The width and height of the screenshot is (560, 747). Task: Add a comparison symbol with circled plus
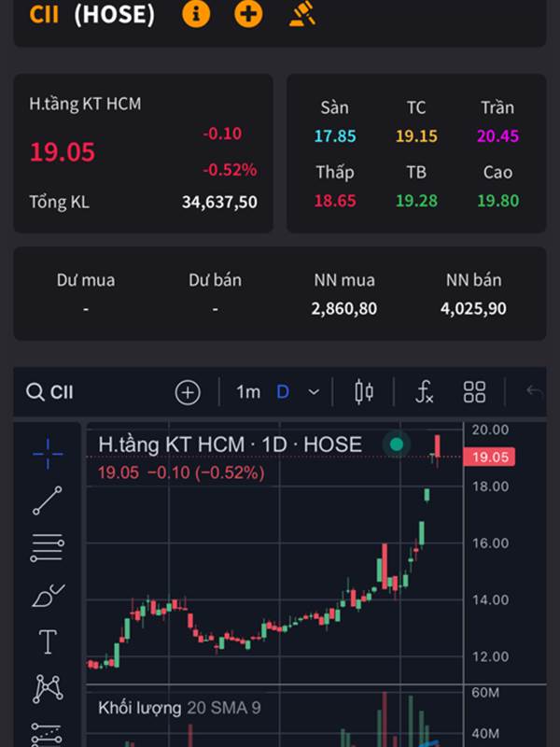point(188,392)
